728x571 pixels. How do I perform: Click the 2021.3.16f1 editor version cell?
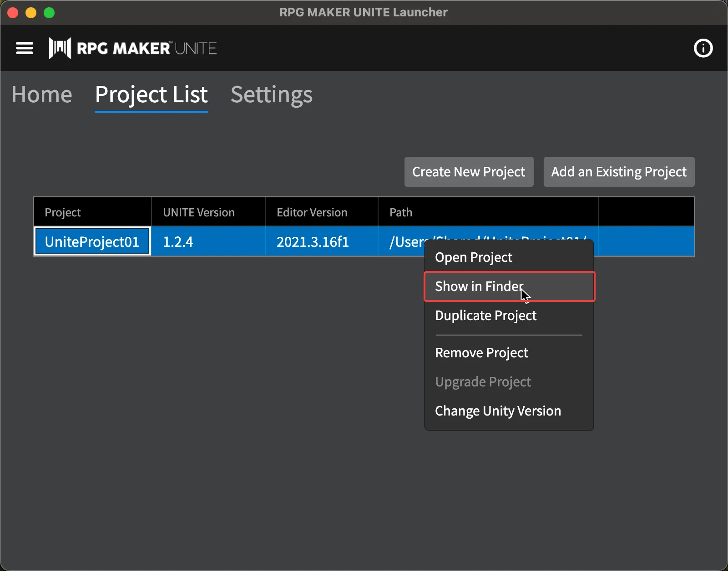tap(313, 242)
